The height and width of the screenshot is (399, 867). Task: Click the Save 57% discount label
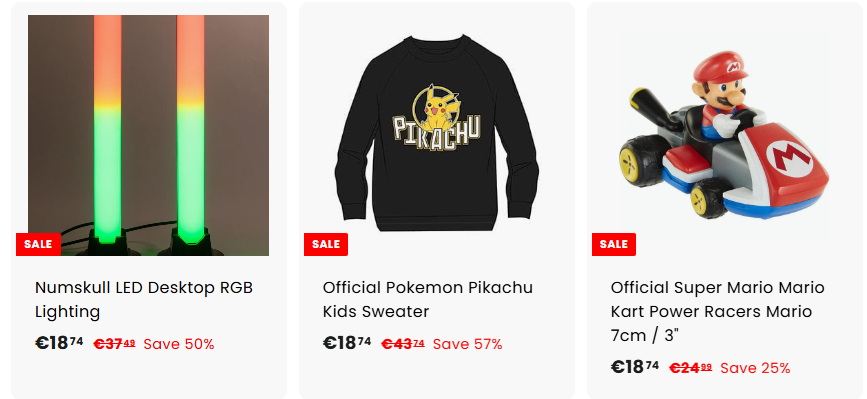(467, 344)
